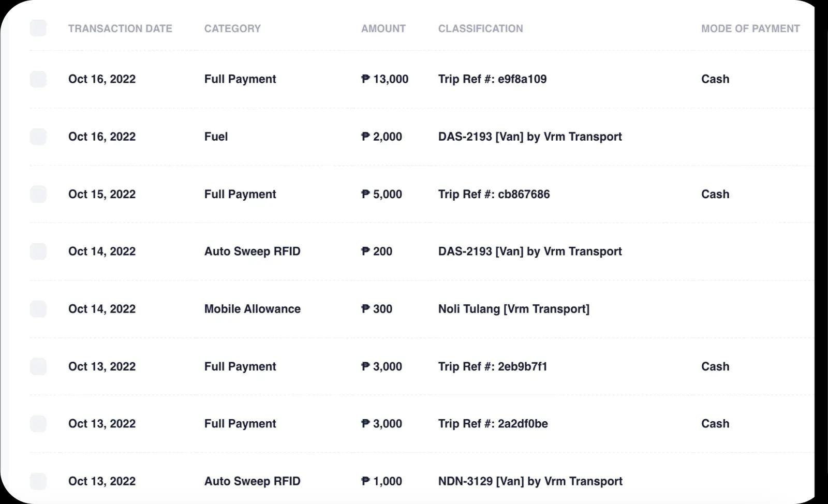Click the MODE OF PAYMENT column header
The height and width of the screenshot is (504, 828).
click(x=750, y=28)
